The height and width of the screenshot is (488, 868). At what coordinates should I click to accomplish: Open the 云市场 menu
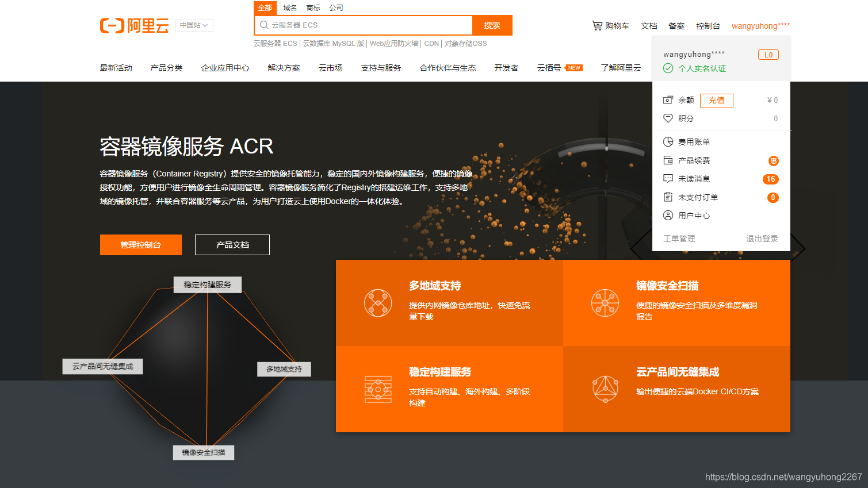pyautogui.click(x=330, y=68)
